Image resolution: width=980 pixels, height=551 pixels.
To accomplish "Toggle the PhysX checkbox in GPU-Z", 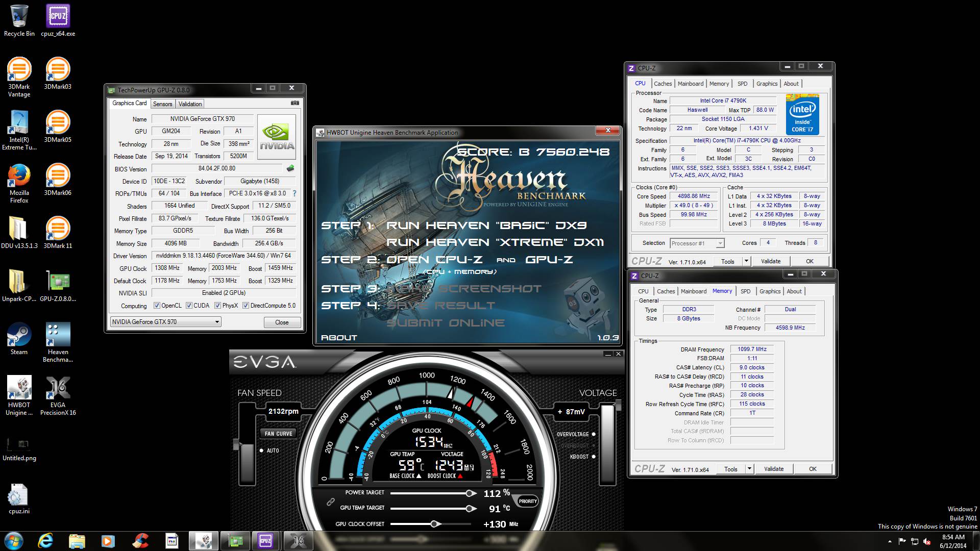I will 218,306.
